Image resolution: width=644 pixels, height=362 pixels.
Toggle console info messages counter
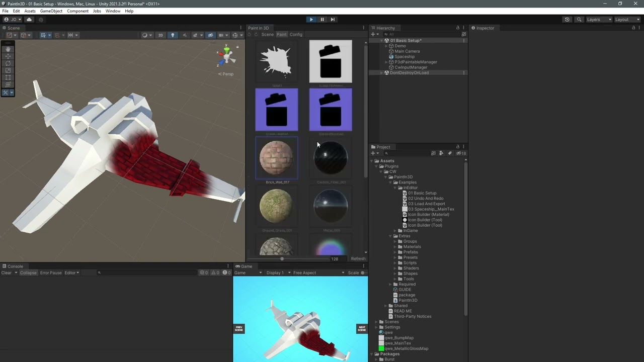tap(204, 273)
